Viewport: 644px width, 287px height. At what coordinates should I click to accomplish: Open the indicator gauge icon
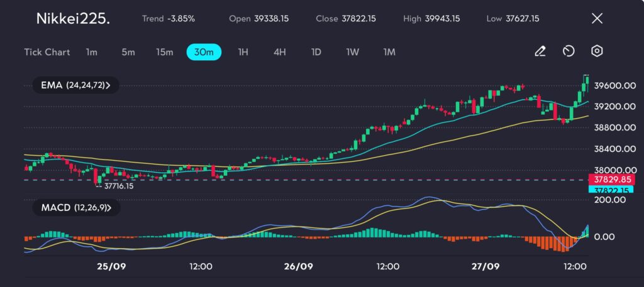(x=569, y=51)
